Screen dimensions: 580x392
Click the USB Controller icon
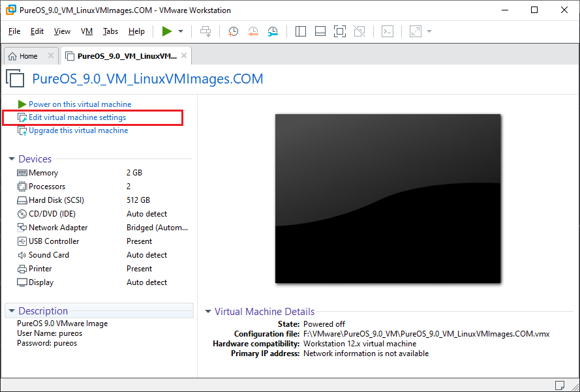pyautogui.click(x=22, y=241)
